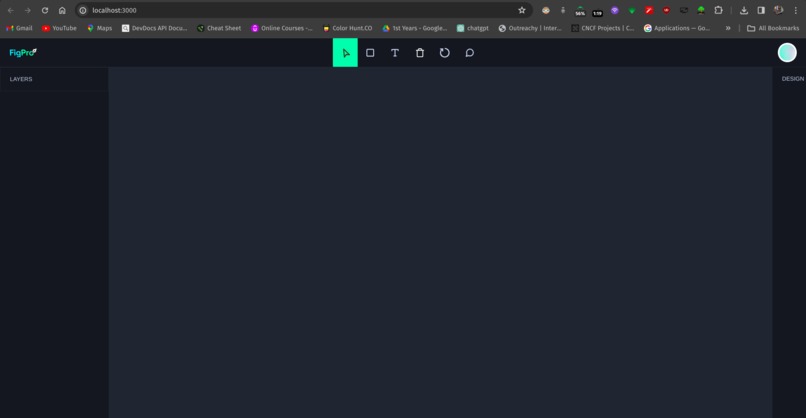Choose the Rectangle shape tool
The image size is (806, 418).
(x=370, y=52)
